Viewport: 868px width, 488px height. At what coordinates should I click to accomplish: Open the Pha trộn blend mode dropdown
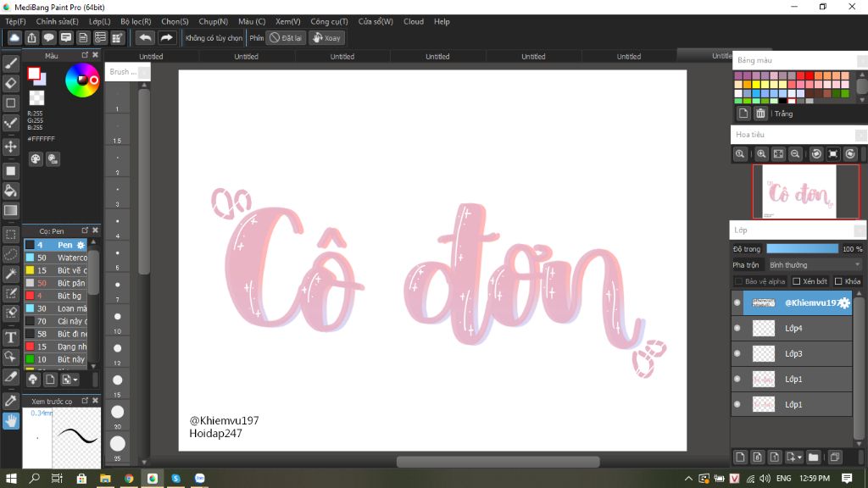[815, 265]
